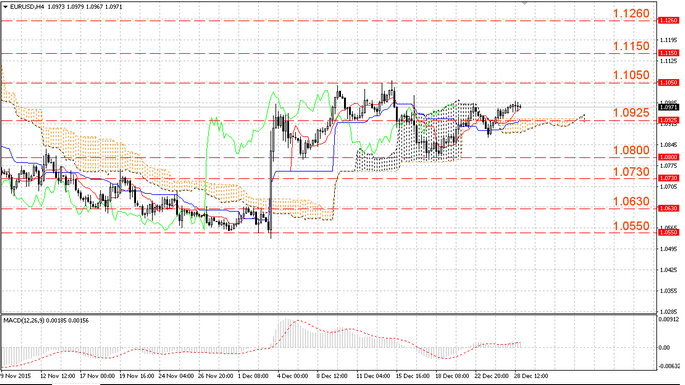Viewport: 685px width, 385px height.
Task: Click the 24 Nov 04:00 time label
Action: [x=176, y=376]
